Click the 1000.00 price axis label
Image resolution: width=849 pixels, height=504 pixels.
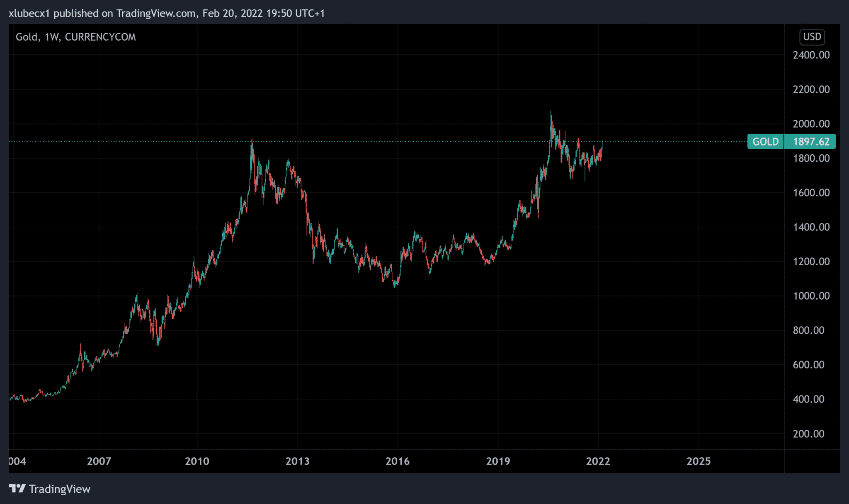pyautogui.click(x=811, y=296)
